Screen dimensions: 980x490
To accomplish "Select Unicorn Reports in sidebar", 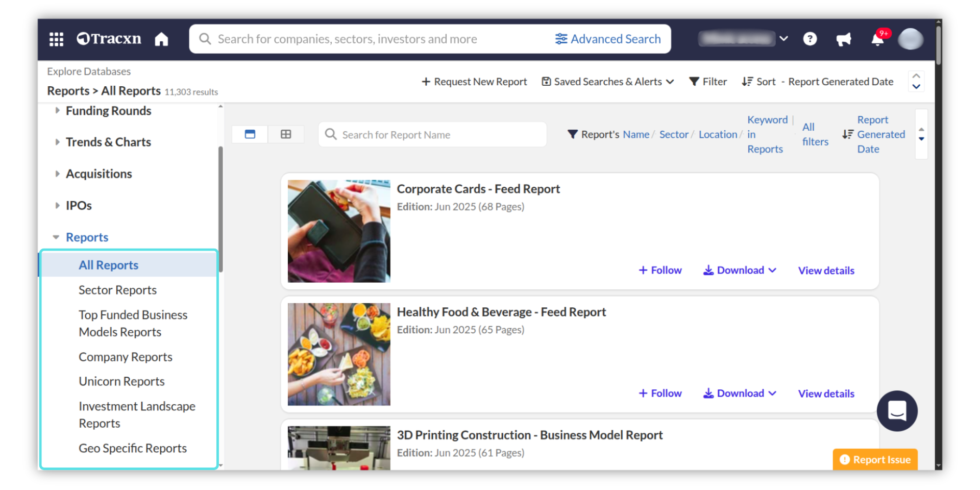I will tap(121, 381).
